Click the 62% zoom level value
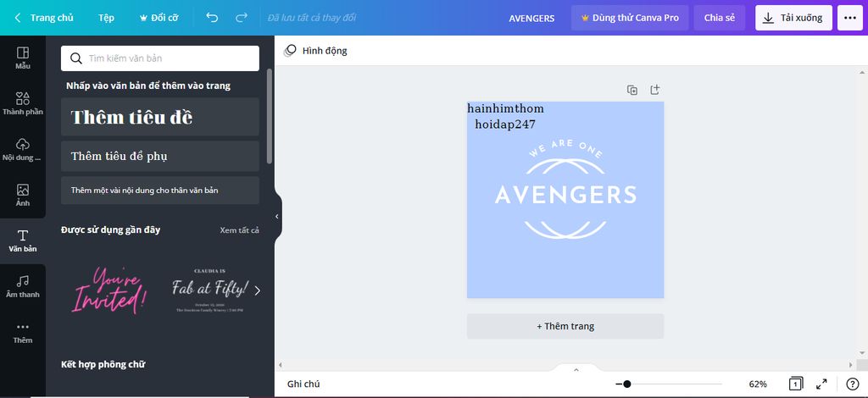 click(x=758, y=384)
